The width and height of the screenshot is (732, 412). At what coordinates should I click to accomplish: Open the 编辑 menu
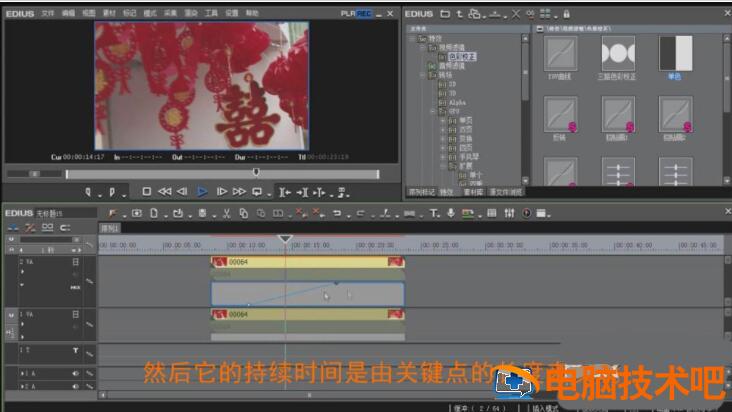coord(69,14)
